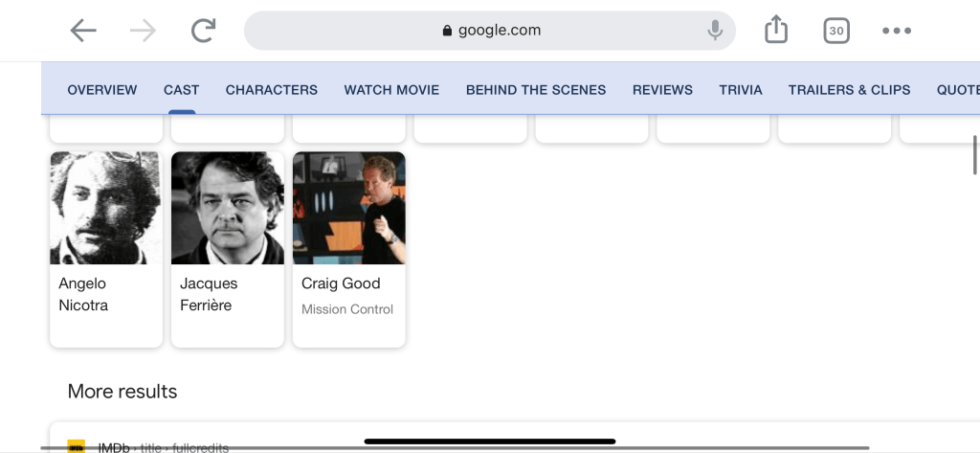Switch to the Overview tab
This screenshot has width=980, height=453.
[102, 90]
